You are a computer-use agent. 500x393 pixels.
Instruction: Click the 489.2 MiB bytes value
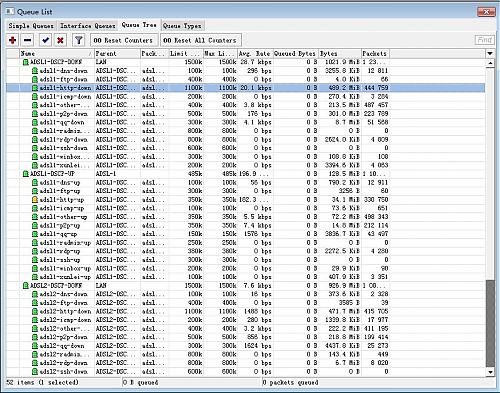coord(343,88)
